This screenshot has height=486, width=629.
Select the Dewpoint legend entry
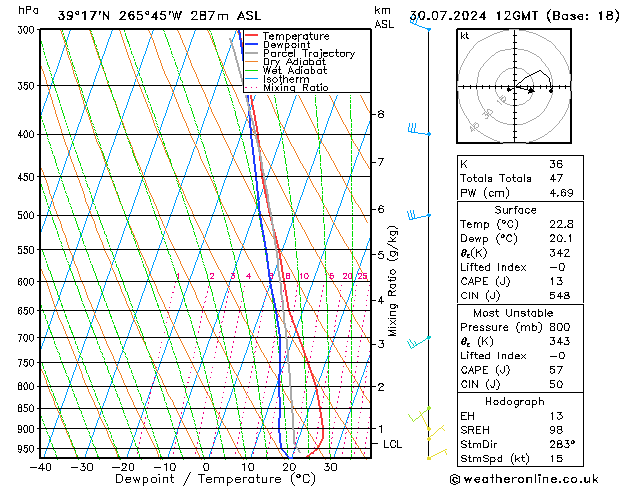(286, 45)
